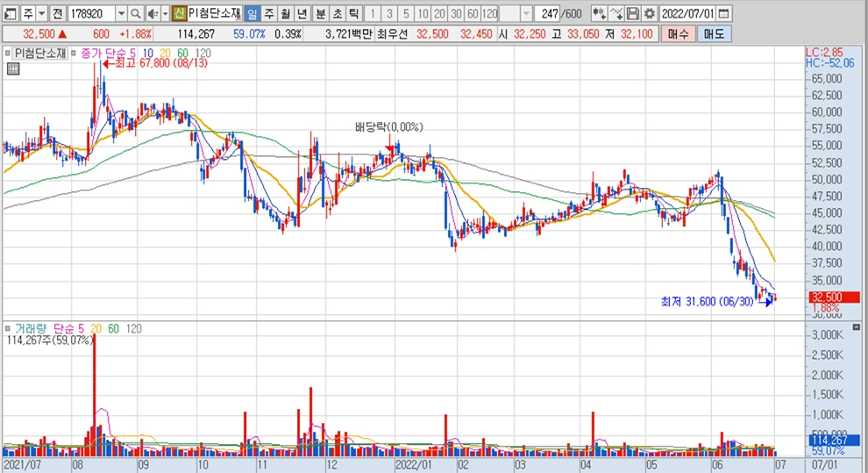
Task: Open the dropdown beside the speaker icon
Action: (165, 13)
